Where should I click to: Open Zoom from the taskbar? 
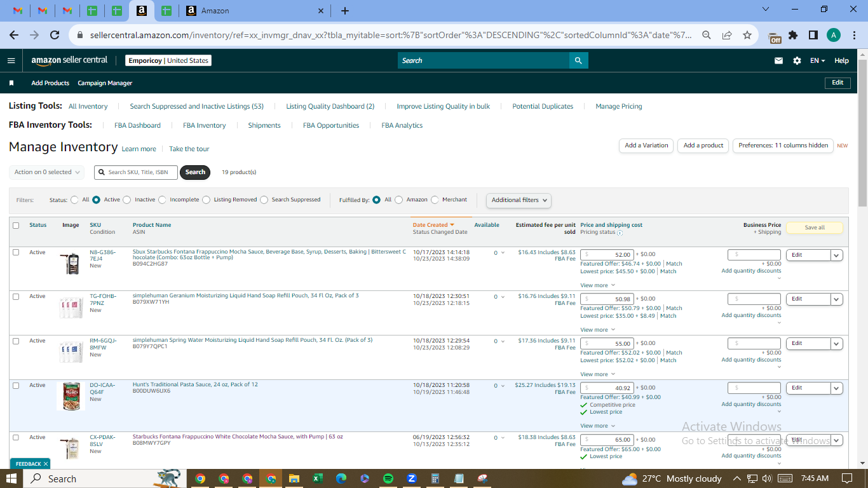(x=411, y=478)
